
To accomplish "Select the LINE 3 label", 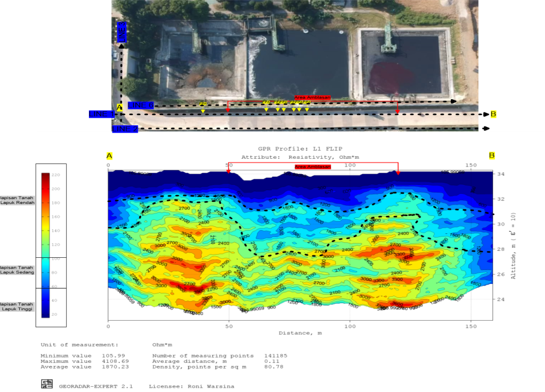I will tap(121, 33).
